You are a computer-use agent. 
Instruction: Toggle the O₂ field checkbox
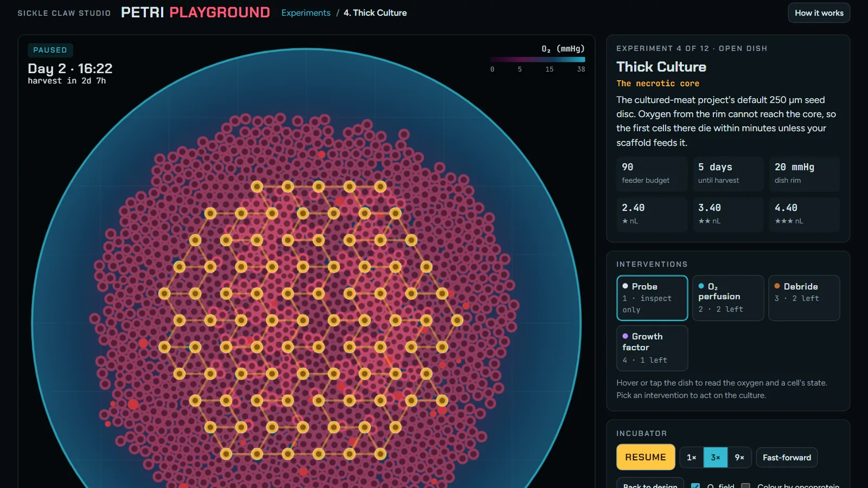coord(695,486)
